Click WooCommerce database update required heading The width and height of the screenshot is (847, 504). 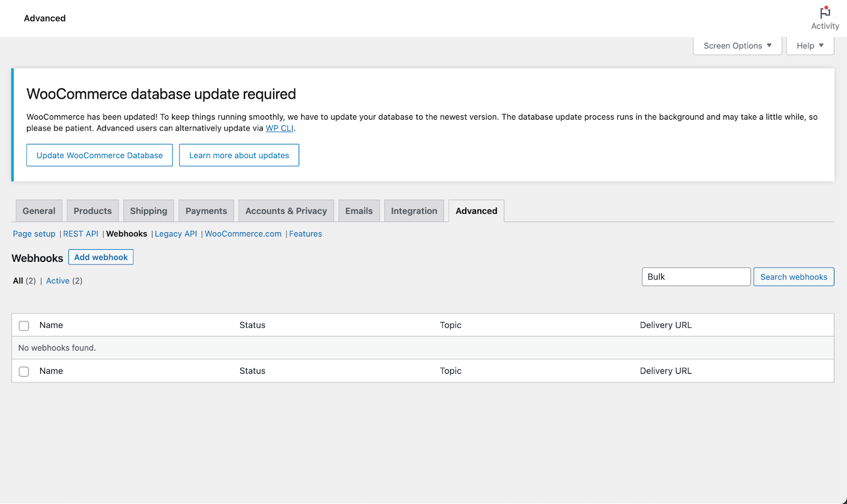[161, 94]
